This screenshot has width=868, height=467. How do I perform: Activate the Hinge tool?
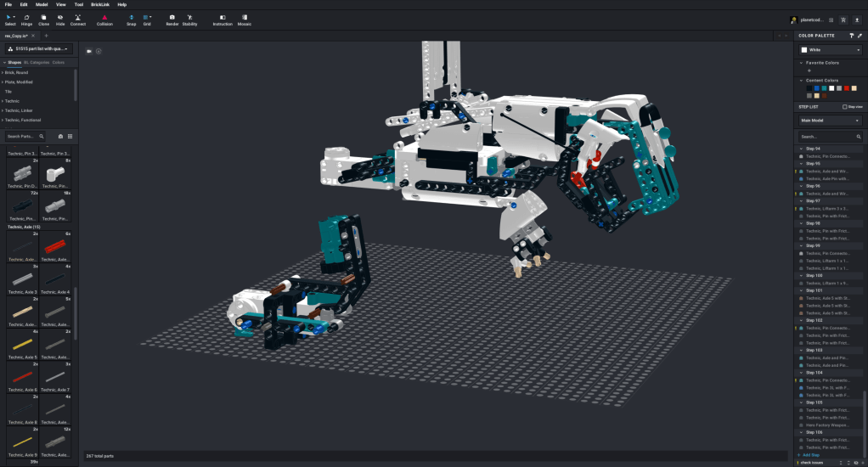point(27,20)
